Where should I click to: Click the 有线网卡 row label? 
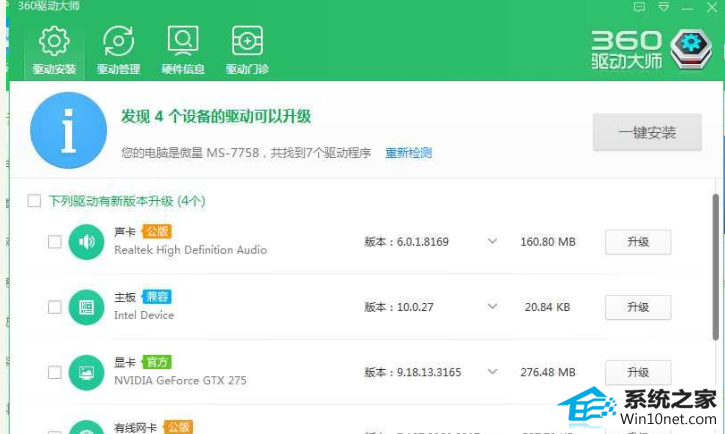[136, 428]
